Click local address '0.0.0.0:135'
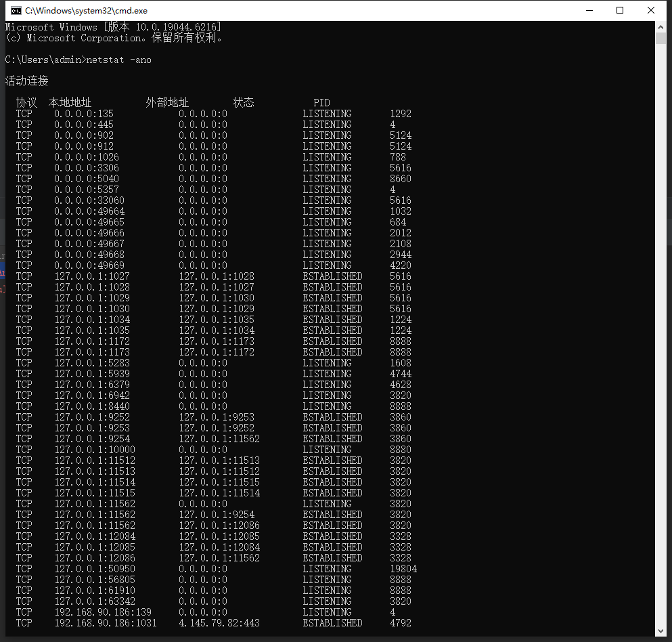The image size is (672, 642). coord(83,114)
